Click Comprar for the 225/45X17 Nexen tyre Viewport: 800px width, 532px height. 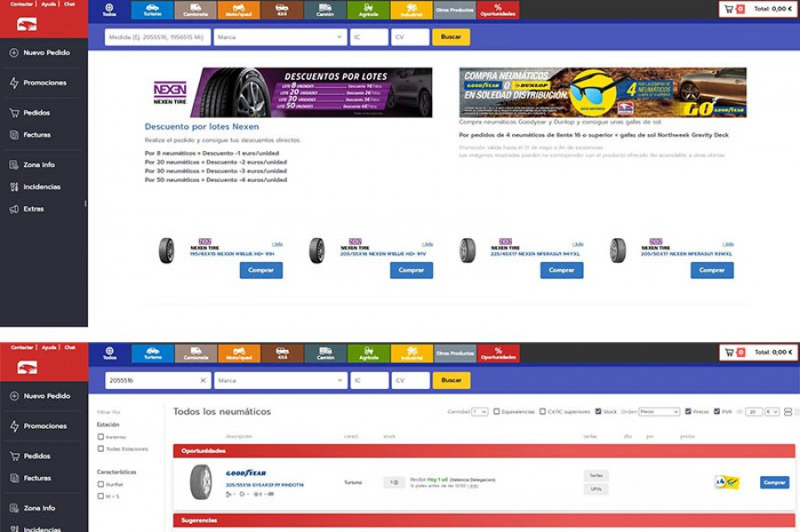[562, 271]
